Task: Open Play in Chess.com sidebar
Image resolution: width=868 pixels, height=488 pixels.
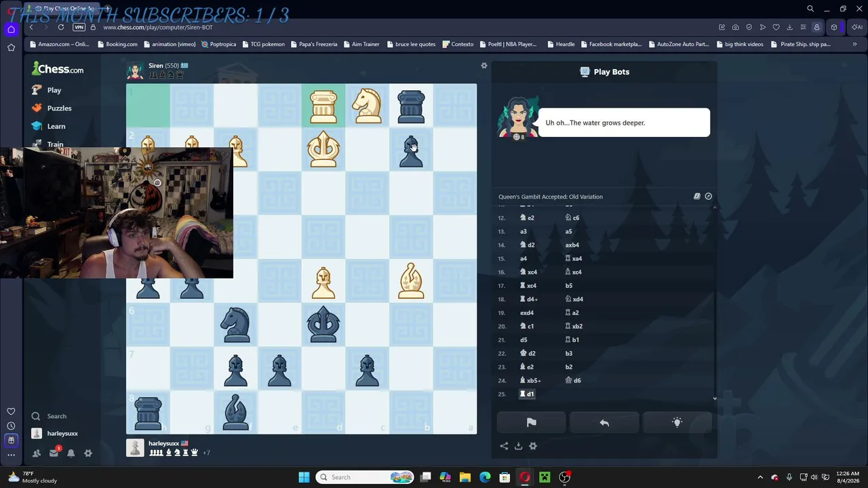Action: tap(46, 90)
